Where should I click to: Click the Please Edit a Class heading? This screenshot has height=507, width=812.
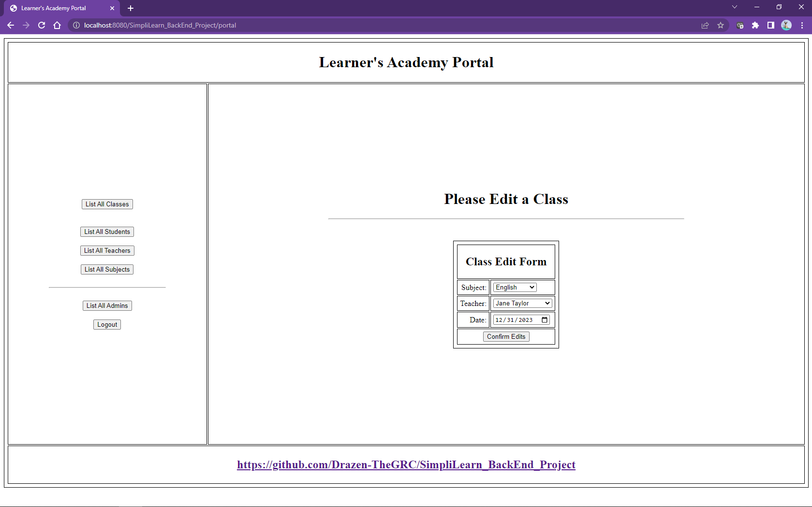tap(506, 199)
